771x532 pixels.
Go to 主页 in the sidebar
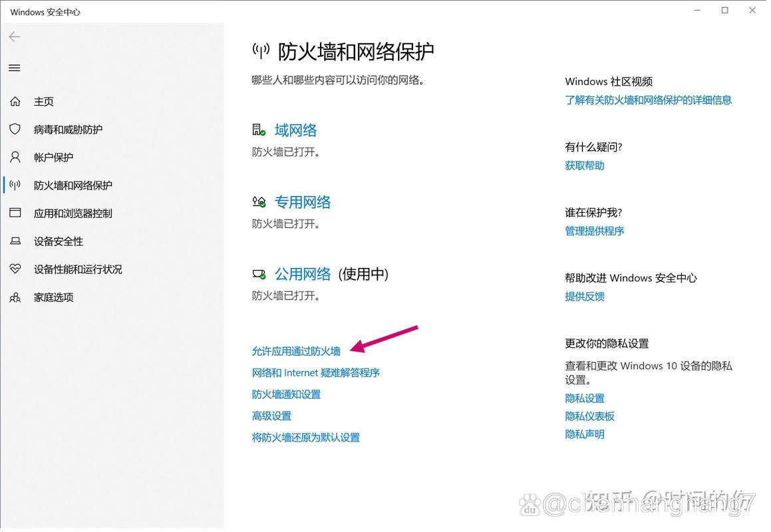[44, 101]
